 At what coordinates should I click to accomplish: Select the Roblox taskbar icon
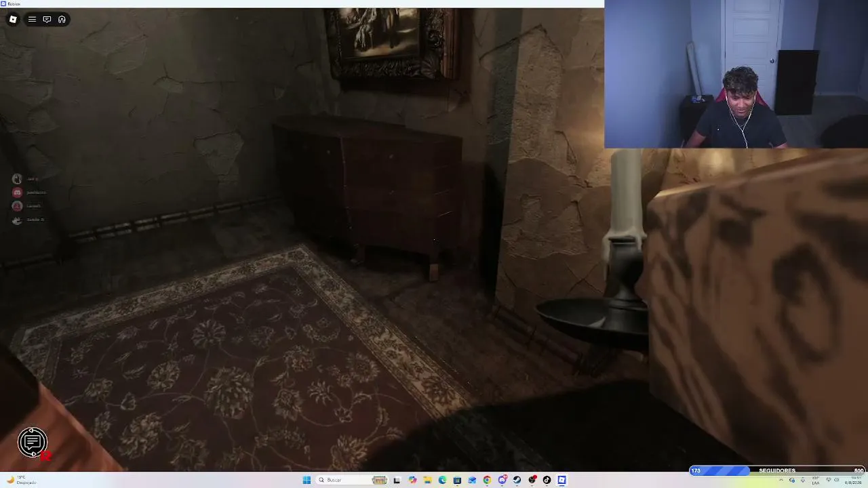click(x=561, y=480)
